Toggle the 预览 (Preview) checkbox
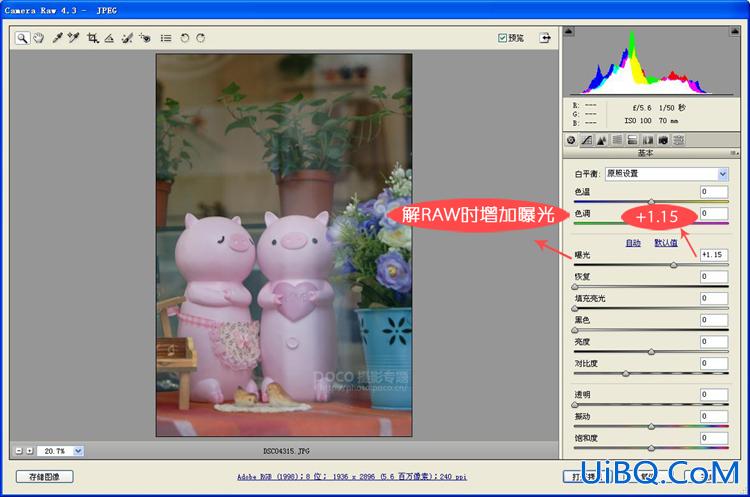The image size is (750, 497). pyautogui.click(x=502, y=38)
